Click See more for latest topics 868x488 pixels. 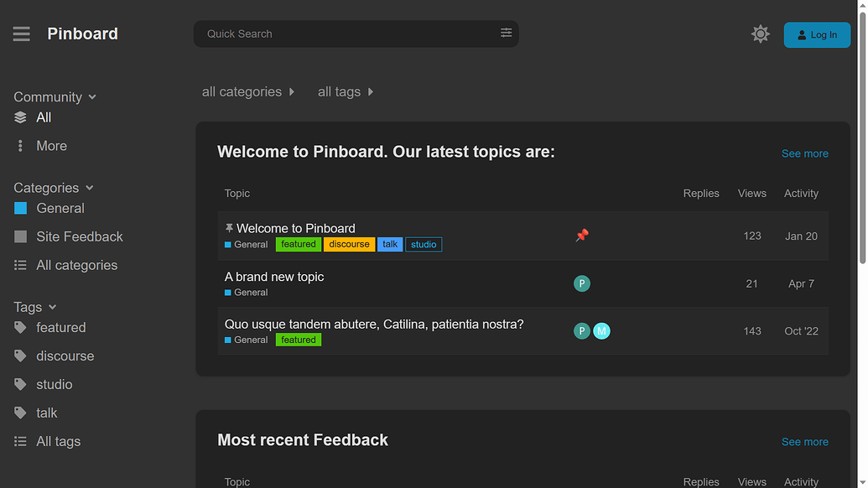click(x=804, y=153)
